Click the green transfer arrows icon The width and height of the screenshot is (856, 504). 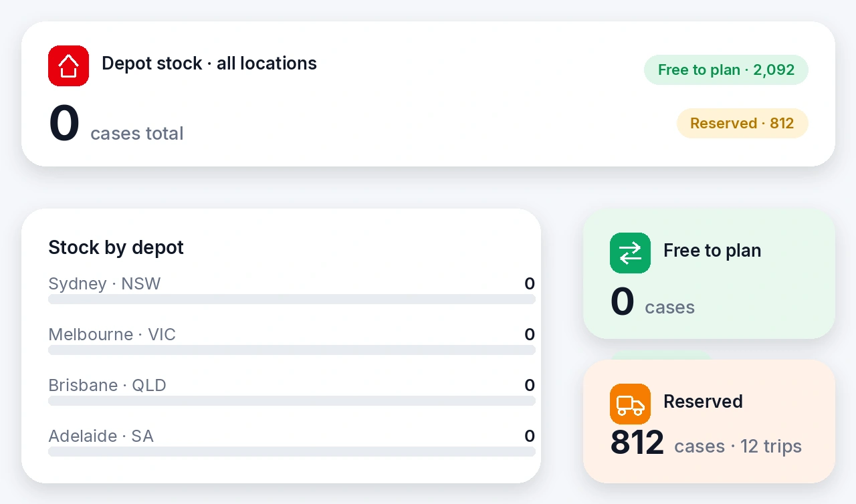click(x=630, y=253)
